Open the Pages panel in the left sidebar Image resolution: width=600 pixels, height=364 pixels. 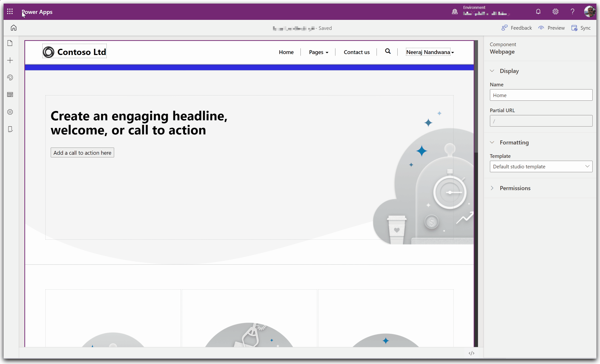click(x=10, y=43)
